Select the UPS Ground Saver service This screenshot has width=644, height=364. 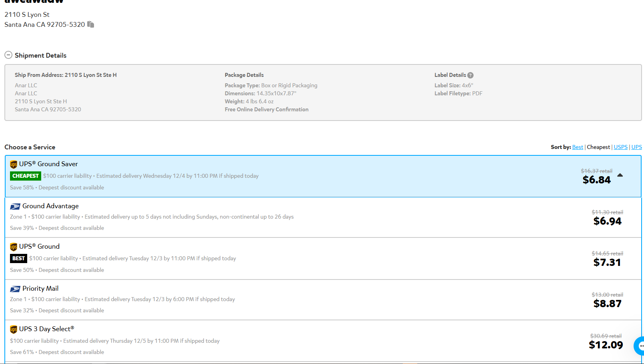coord(323,176)
